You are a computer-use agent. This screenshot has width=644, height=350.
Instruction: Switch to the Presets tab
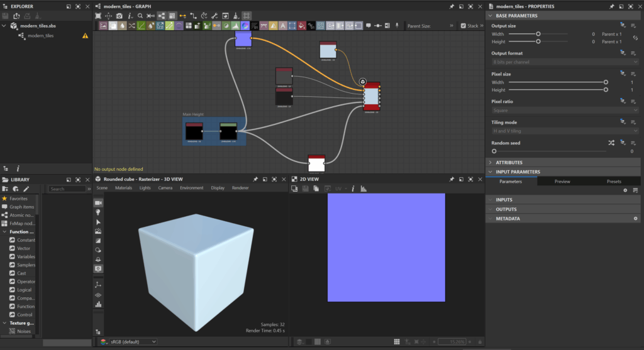tap(614, 182)
